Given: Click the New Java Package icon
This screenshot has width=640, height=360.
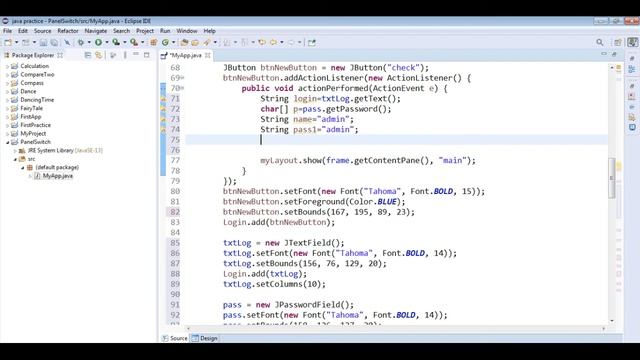Looking at the screenshot, I should pyautogui.click(x=153, y=42).
